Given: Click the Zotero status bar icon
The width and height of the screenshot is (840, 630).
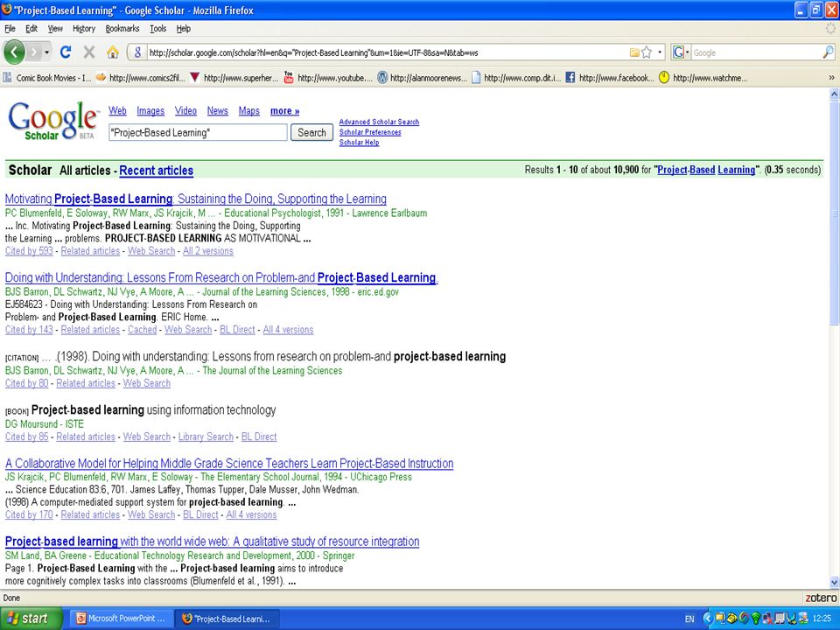Looking at the screenshot, I should click(821, 598).
